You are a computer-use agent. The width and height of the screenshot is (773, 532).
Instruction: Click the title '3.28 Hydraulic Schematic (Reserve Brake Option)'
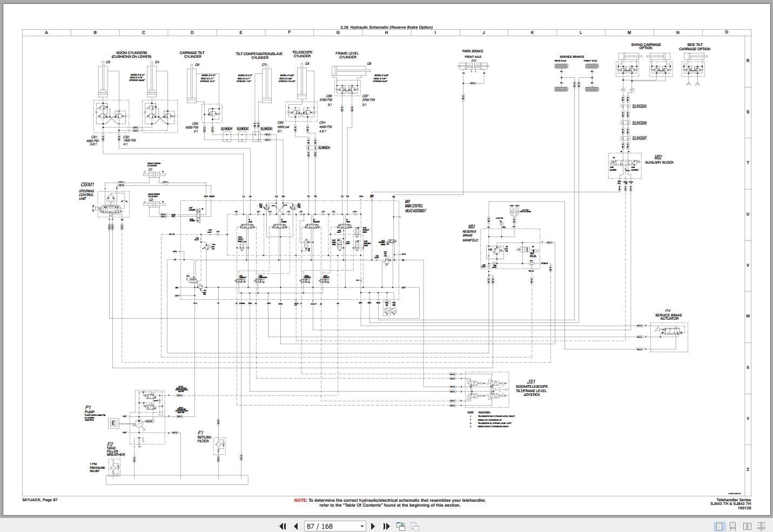pos(386,28)
